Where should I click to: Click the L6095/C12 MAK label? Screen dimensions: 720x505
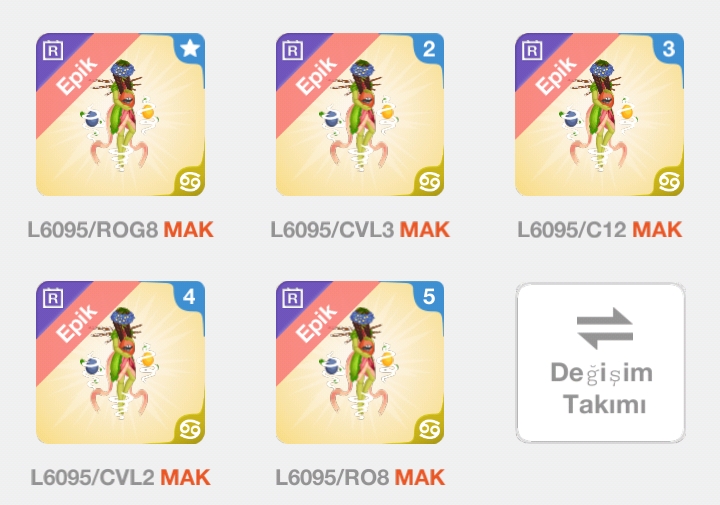(x=600, y=230)
